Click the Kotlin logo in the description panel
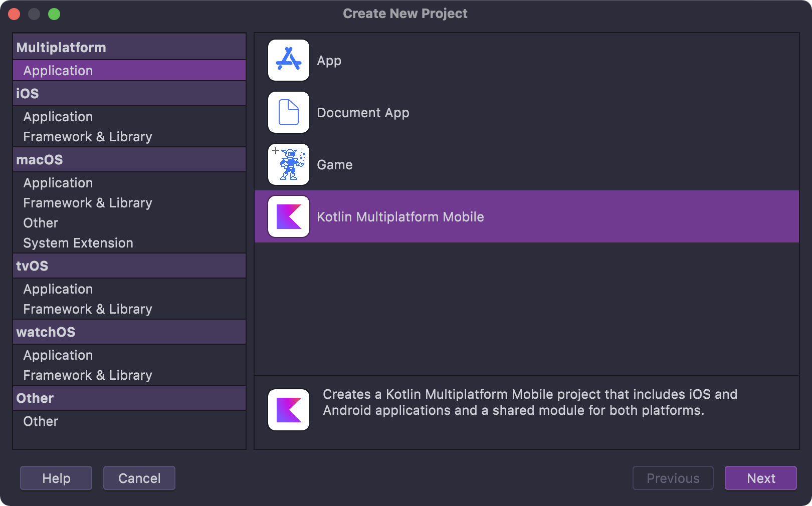Screen dimensions: 812x506 289,410
